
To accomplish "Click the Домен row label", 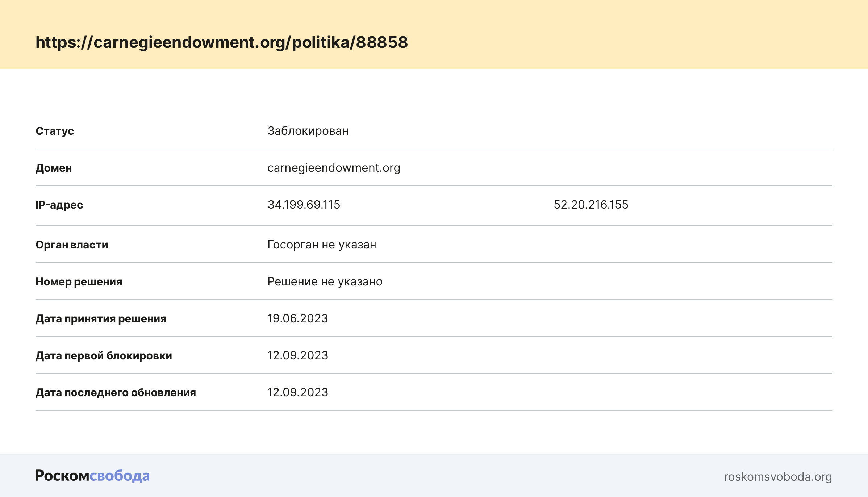I will [x=54, y=168].
